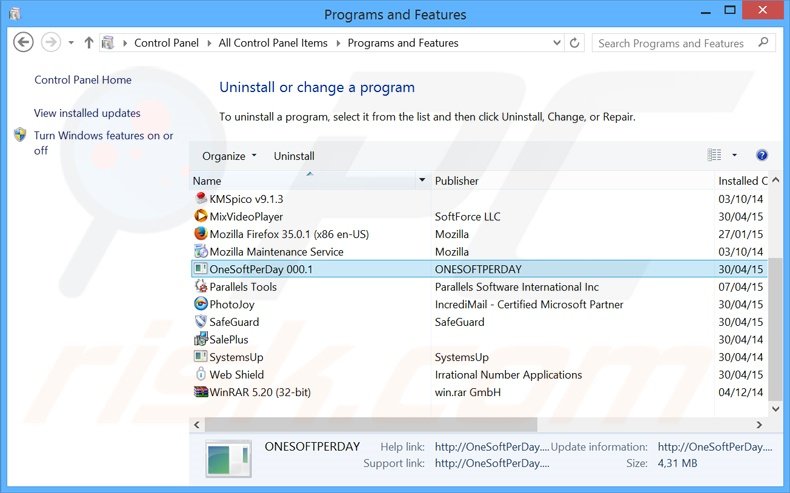This screenshot has height=493, width=790.
Task: Click the Forward navigation arrow
Action: point(51,42)
